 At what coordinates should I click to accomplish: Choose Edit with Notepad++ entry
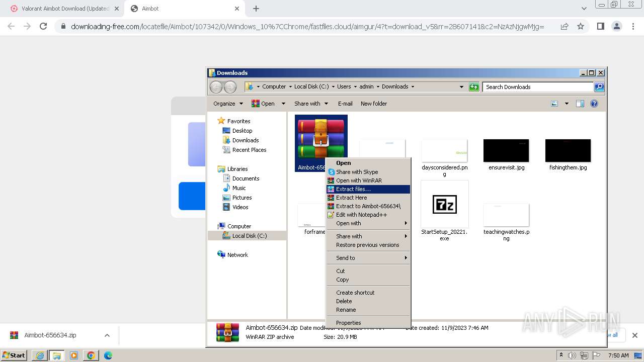pyautogui.click(x=368, y=215)
